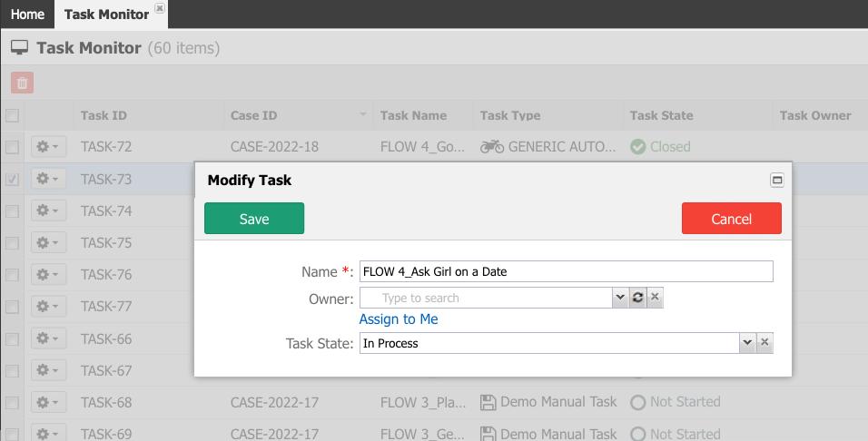
Task: Click the refresh icon in Owner field
Action: tap(637, 298)
